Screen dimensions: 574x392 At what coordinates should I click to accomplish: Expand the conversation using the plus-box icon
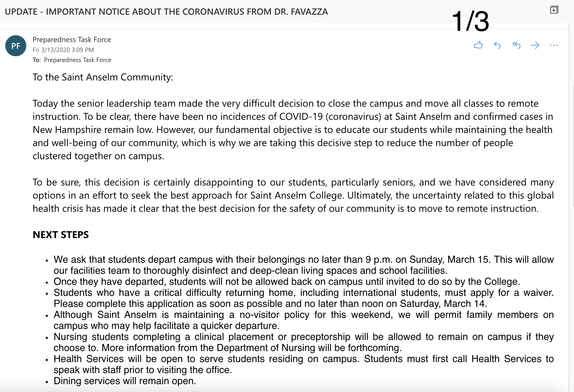coord(554,10)
